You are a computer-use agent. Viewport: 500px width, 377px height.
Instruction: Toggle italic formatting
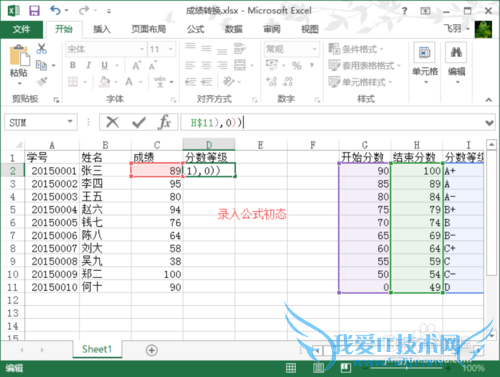(88, 65)
